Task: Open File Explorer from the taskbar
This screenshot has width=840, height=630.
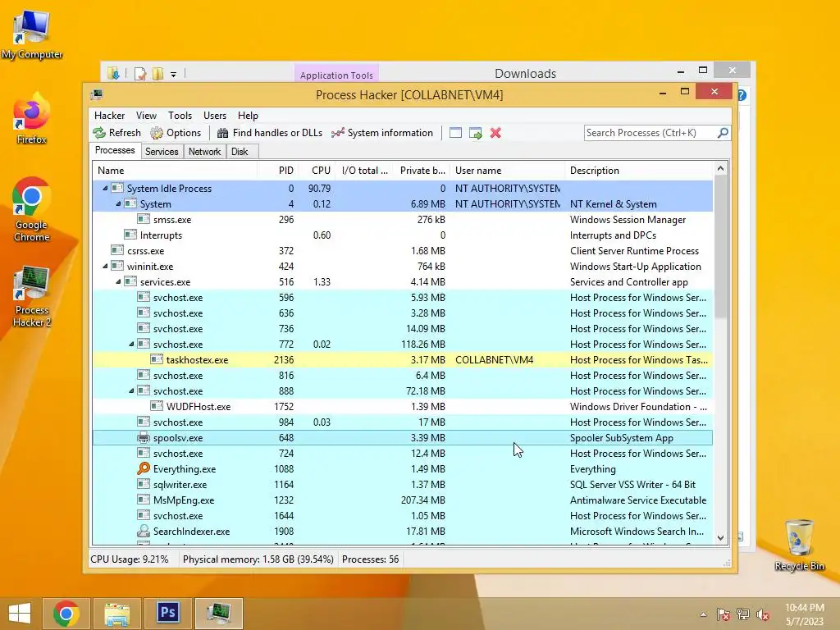Action: click(117, 614)
